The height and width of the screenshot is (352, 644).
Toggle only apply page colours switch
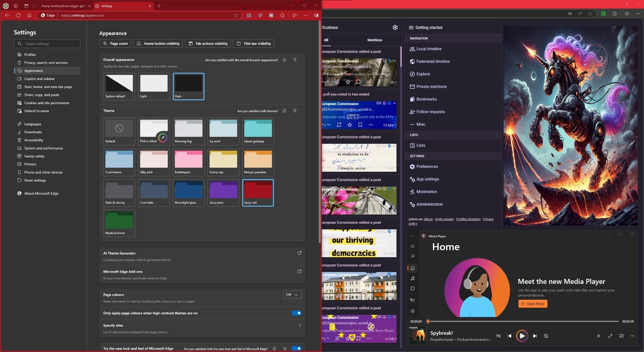click(296, 313)
